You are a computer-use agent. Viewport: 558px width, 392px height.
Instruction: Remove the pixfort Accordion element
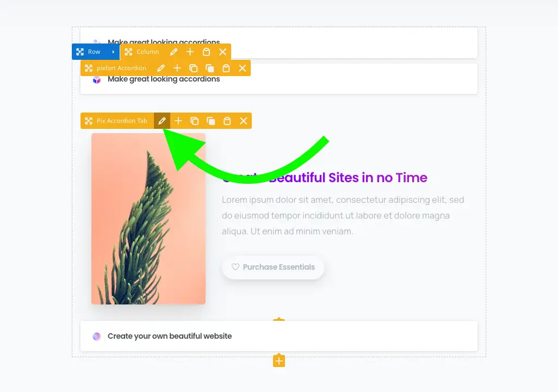coord(243,69)
